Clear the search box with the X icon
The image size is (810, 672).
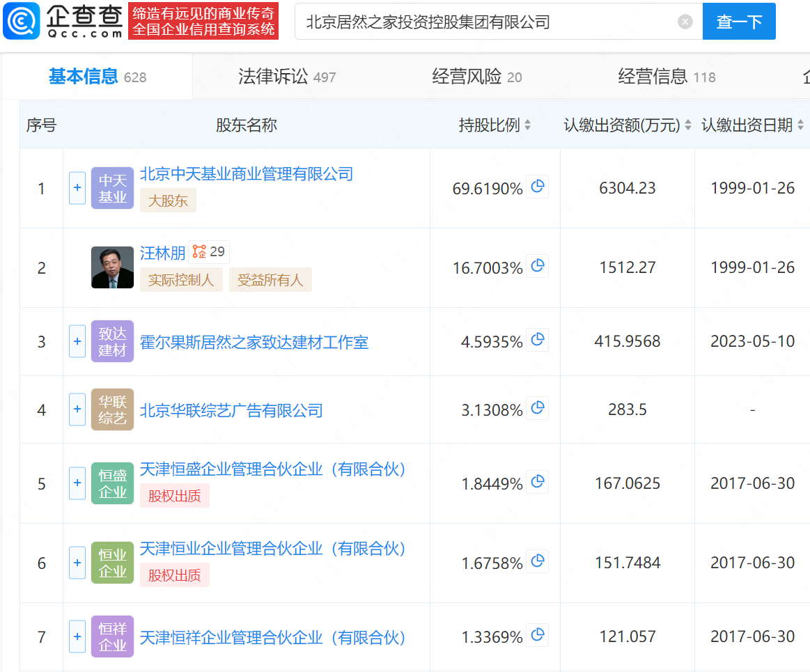click(685, 22)
